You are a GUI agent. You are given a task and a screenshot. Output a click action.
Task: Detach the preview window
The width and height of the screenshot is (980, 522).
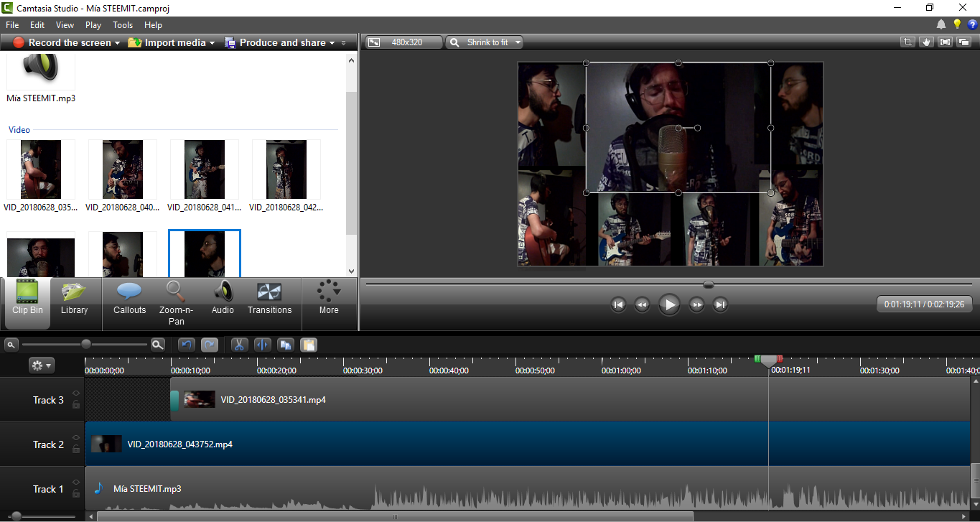pyautogui.click(x=963, y=42)
